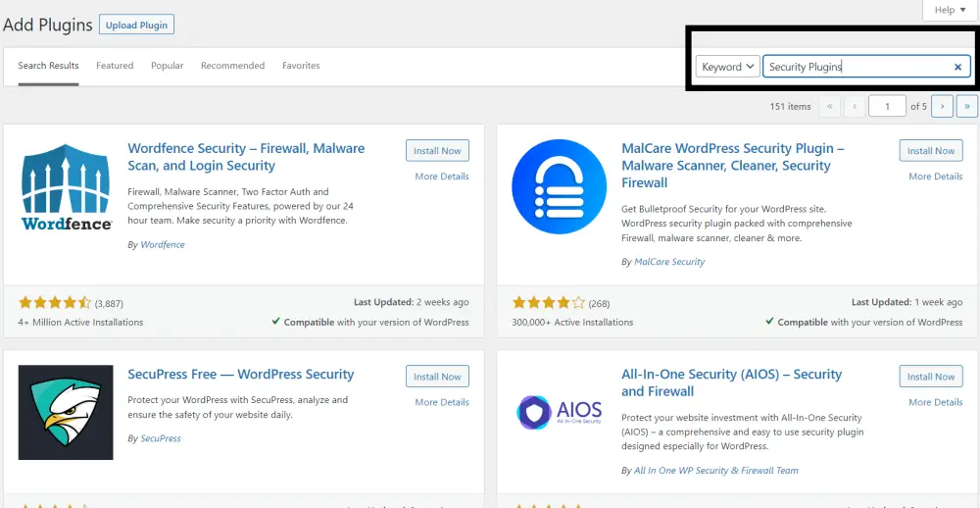Open the Keyword search type dropdown
This screenshot has width=980, height=508.
(728, 67)
